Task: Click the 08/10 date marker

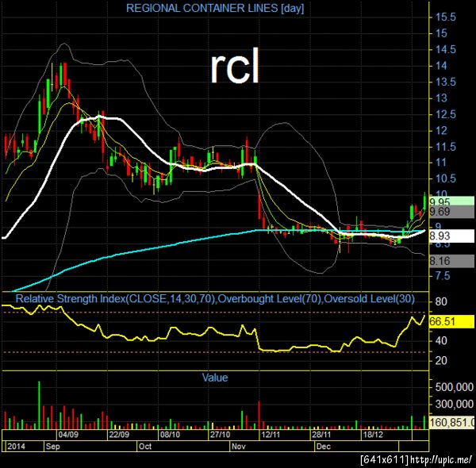Action: pos(170,435)
